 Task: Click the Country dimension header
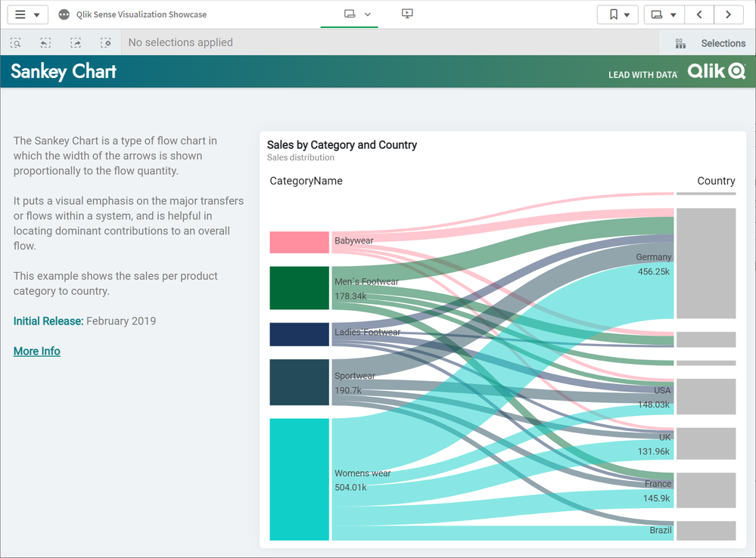[716, 181]
